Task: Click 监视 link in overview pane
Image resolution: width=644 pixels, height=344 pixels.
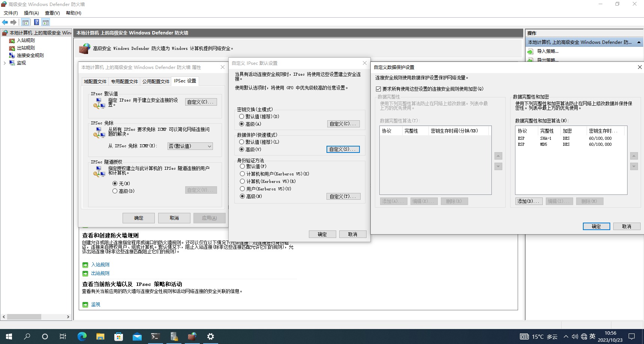Action: (x=96, y=305)
